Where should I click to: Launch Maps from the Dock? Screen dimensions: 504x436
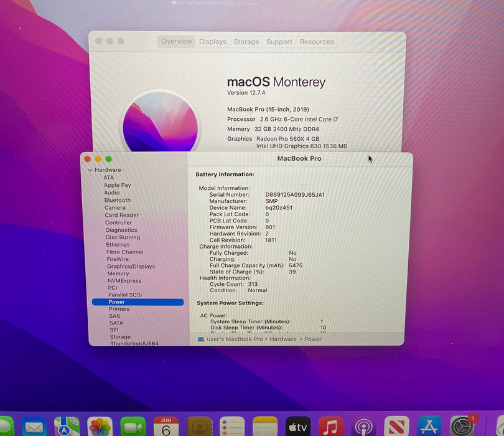point(67,427)
